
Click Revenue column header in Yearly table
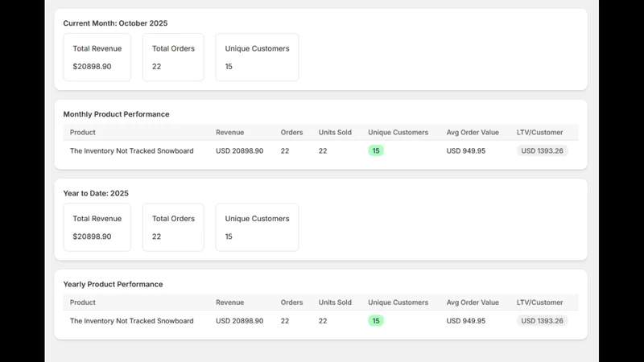230,302
